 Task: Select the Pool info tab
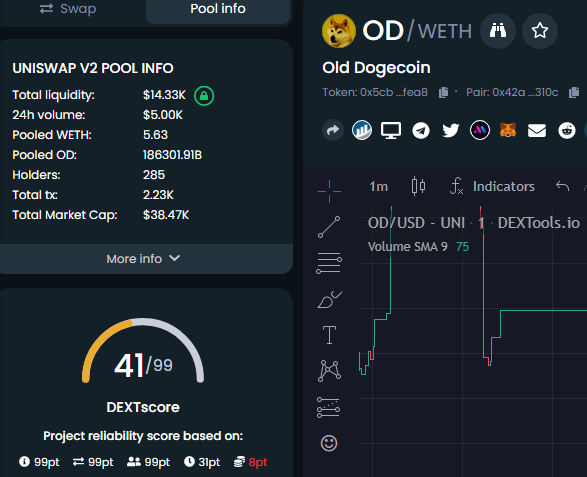218,9
